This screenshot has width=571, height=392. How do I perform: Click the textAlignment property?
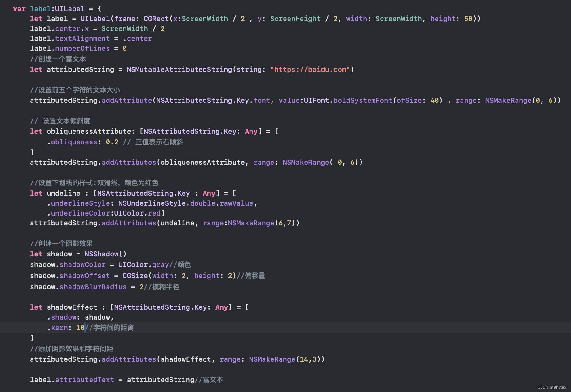(x=82, y=38)
